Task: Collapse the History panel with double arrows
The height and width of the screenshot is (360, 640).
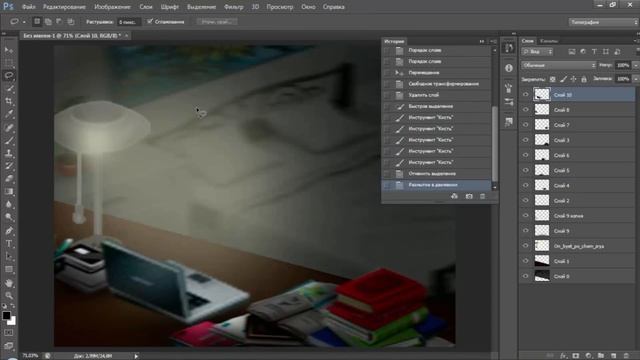Action: (x=482, y=41)
